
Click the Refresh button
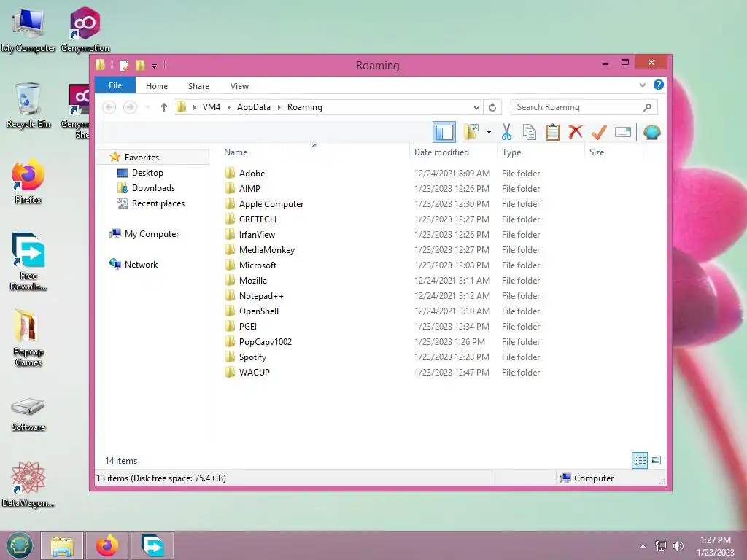pyautogui.click(x=492, y=107)
